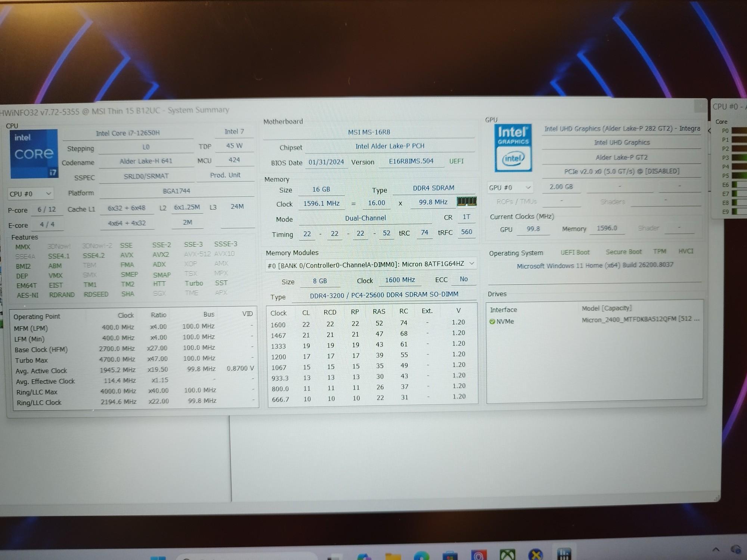Open the CPU #0 selector dropdown
This screenshot has width=747, height=560.
tap(30, 194)
